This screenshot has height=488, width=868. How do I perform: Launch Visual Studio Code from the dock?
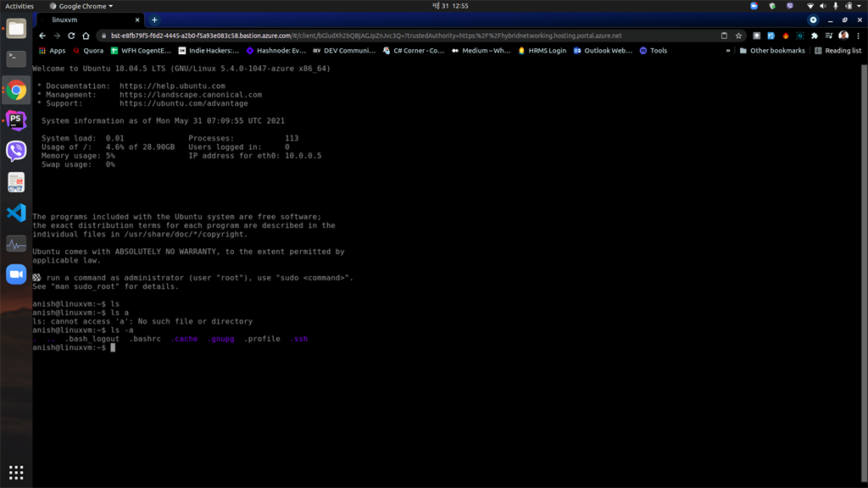(x=16, y=213)
